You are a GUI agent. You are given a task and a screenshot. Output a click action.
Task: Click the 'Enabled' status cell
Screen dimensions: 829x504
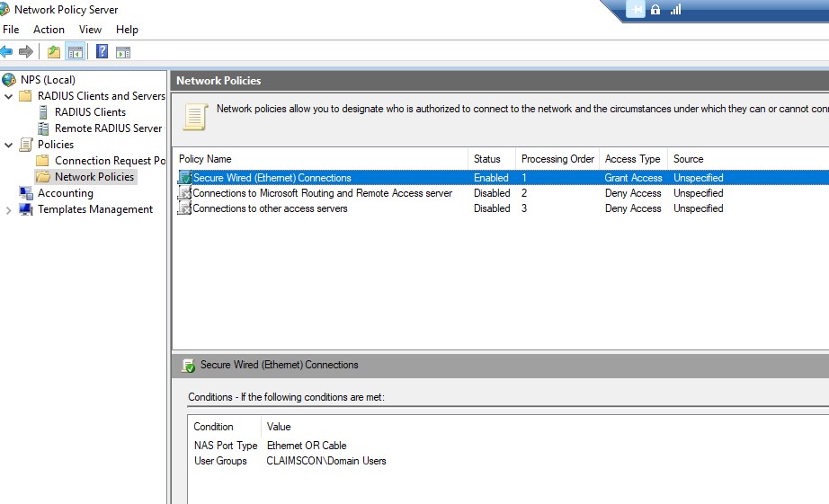pos(491,178)
